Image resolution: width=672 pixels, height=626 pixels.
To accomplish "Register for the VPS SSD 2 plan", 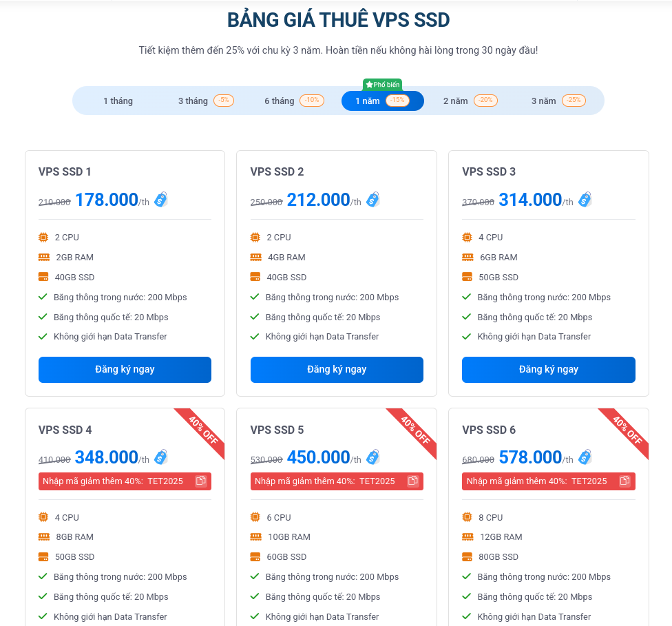I will pos(337,370).
